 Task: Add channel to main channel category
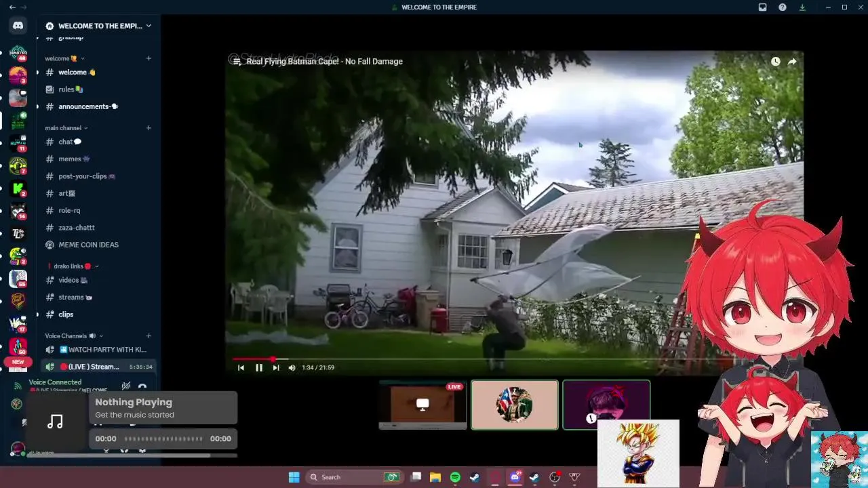tap(149, 127)
